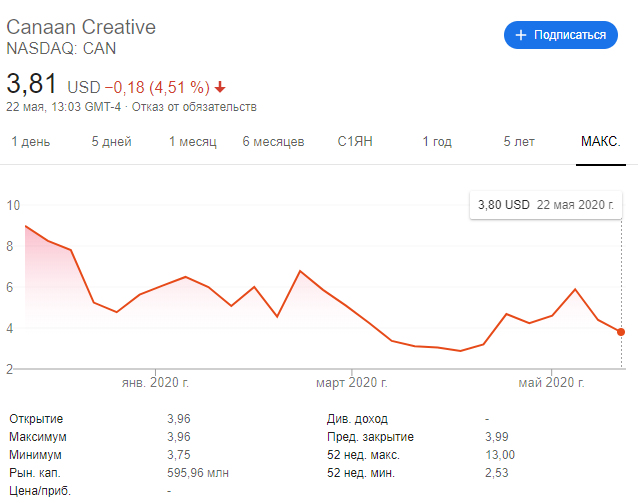Show the 5 лет chart range

(x=519, y=142)
